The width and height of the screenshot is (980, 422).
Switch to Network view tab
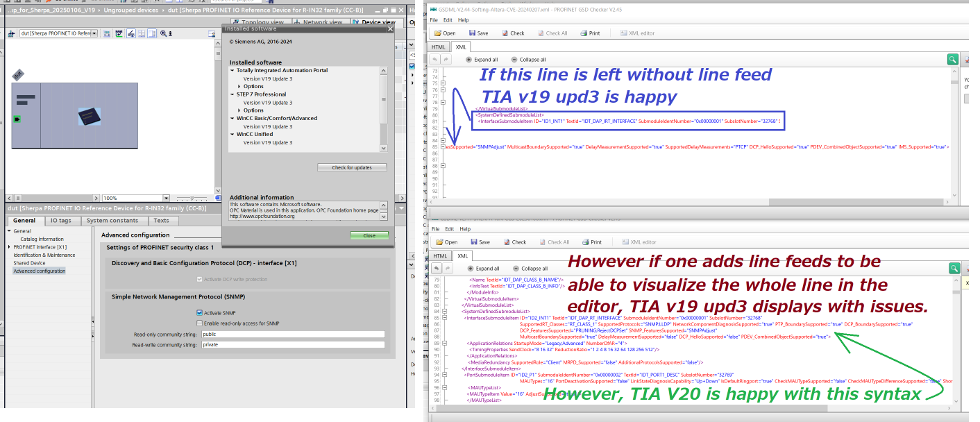(x=322, y=22)
